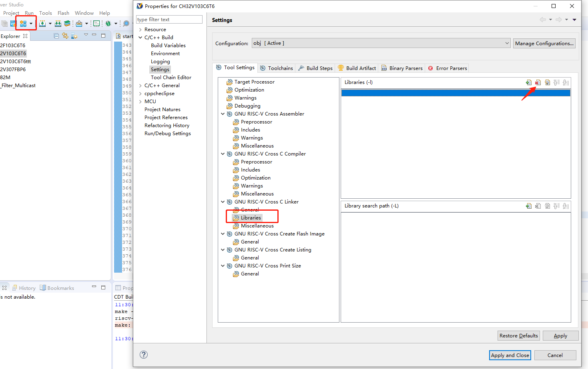
Task: Click Delete icon in Libraries (-l) toolbar
Action: 538,82
